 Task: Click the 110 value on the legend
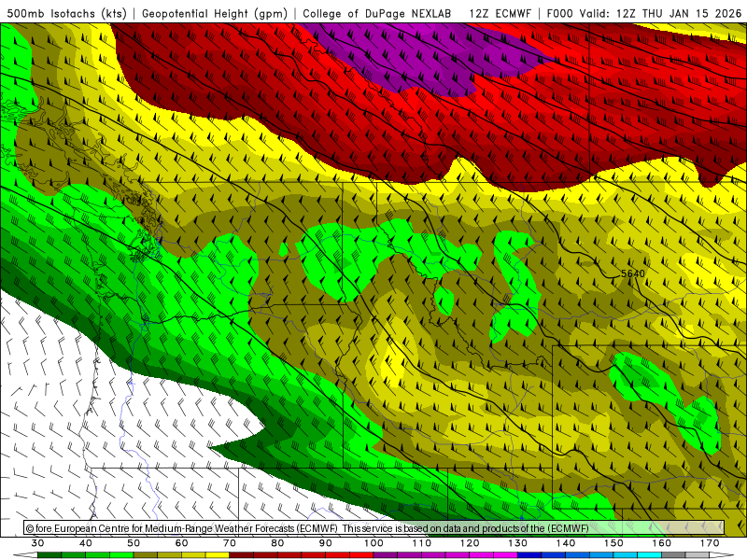[x=422, y=543]
